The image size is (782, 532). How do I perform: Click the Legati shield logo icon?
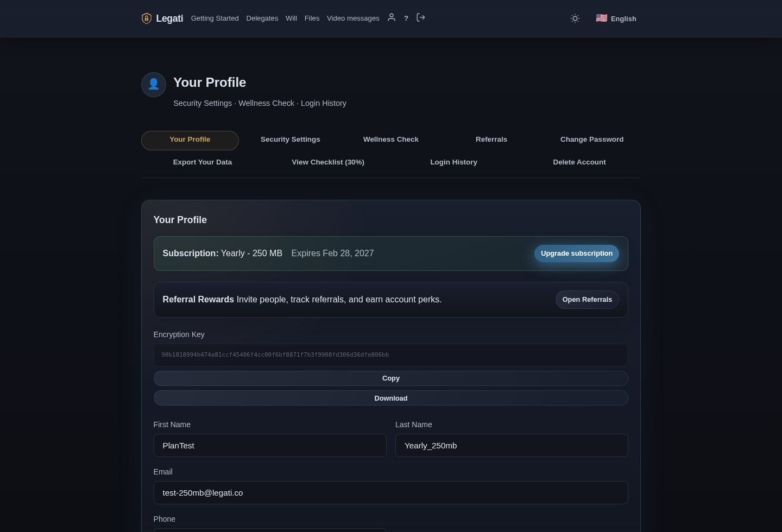[146, 18]
